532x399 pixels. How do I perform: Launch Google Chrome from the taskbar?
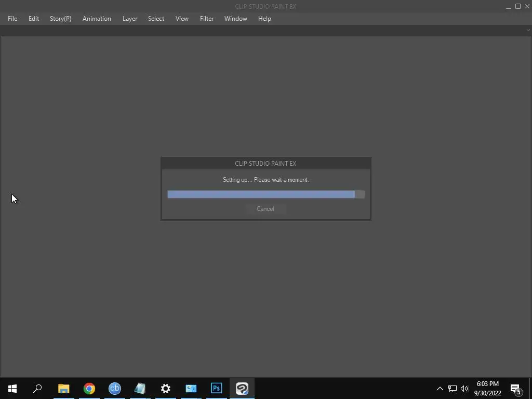click(x=89, y=389)
